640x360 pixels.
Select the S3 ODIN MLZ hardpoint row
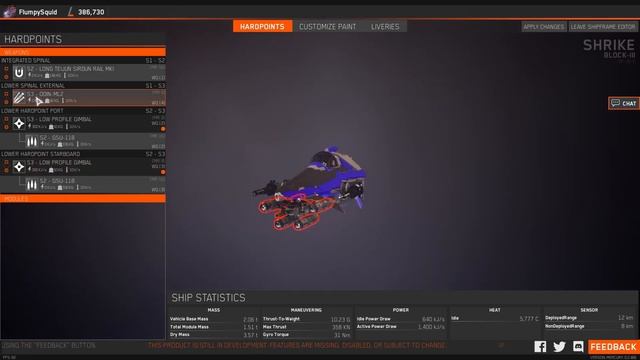coord(89,98)
